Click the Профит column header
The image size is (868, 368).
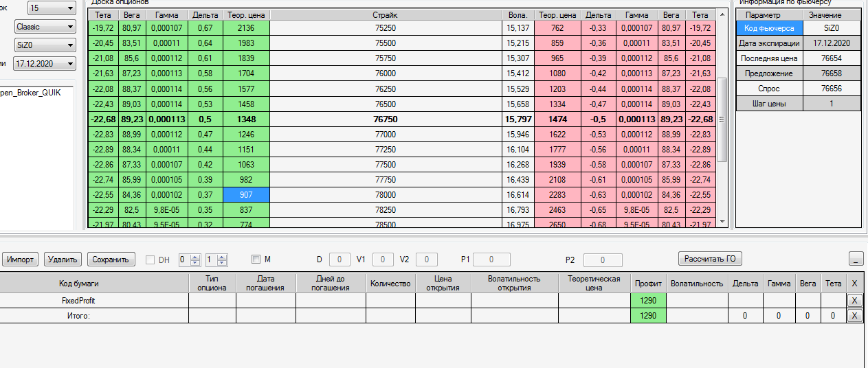(648, 283)
